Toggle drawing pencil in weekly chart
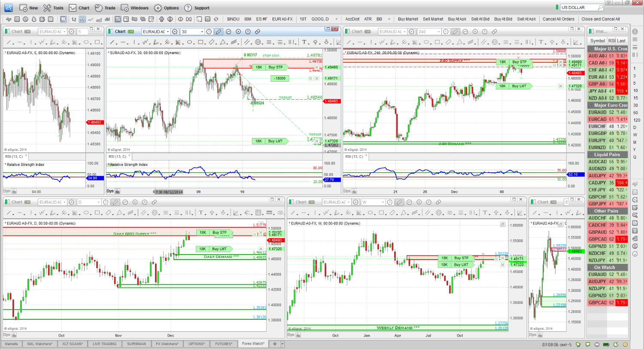 [399, 202]
